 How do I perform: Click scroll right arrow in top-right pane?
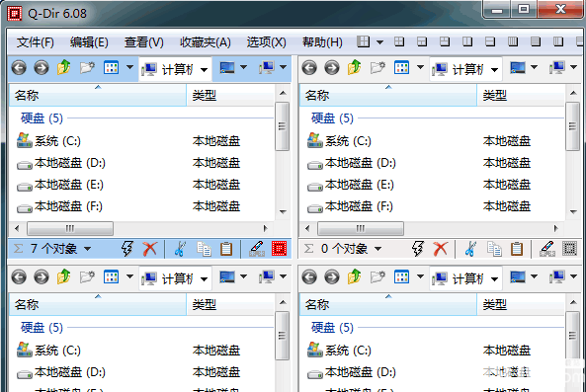[x=555, y=228]
